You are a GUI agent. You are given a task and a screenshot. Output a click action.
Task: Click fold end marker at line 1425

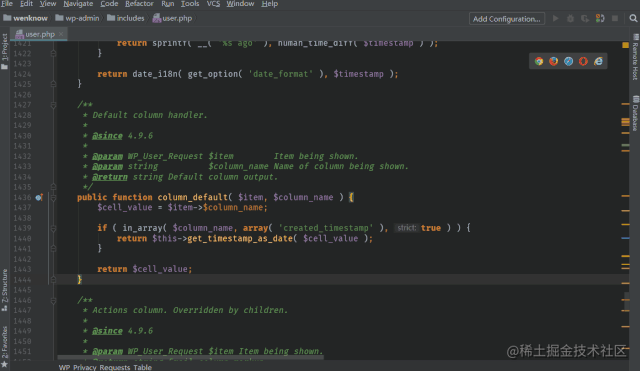(x=53, y=84)
